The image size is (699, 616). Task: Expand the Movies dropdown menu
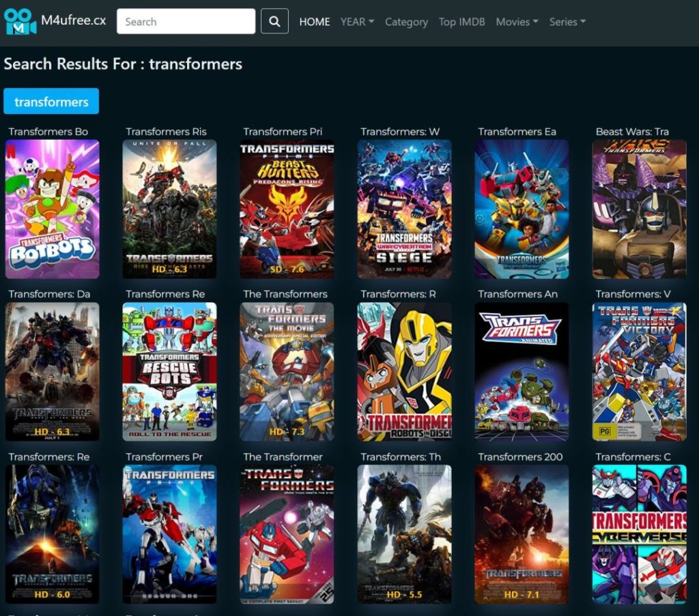pos(517,22)
